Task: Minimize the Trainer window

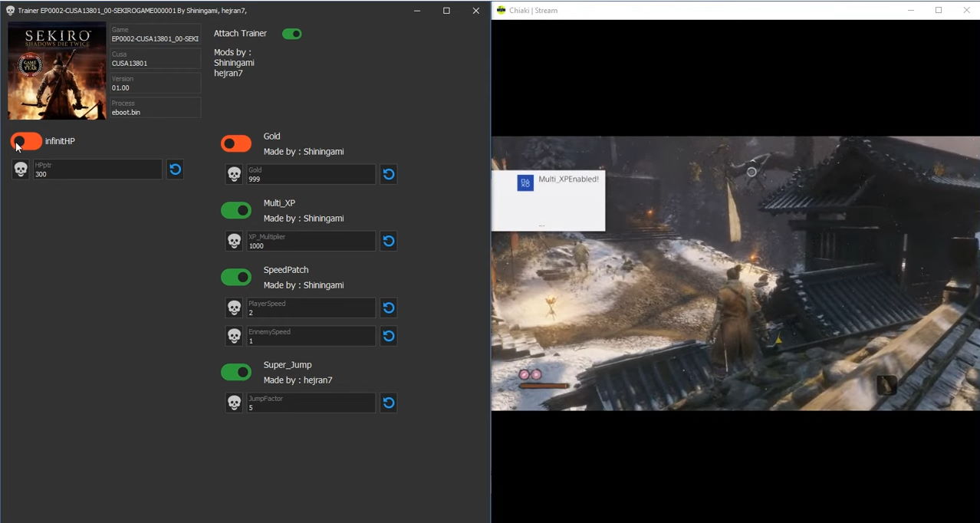Action: tap(417, 11)
